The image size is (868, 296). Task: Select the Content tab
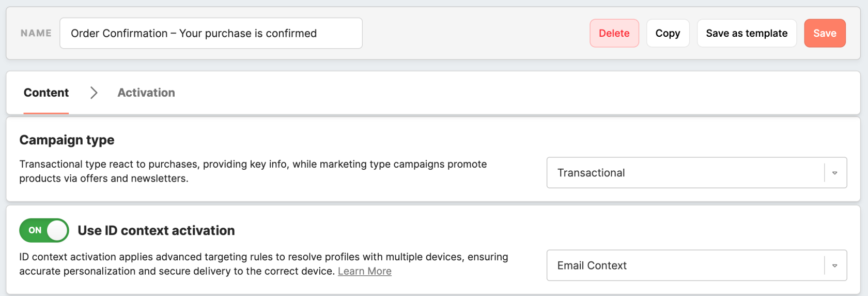pyautogui.click(x=46, y=93)
